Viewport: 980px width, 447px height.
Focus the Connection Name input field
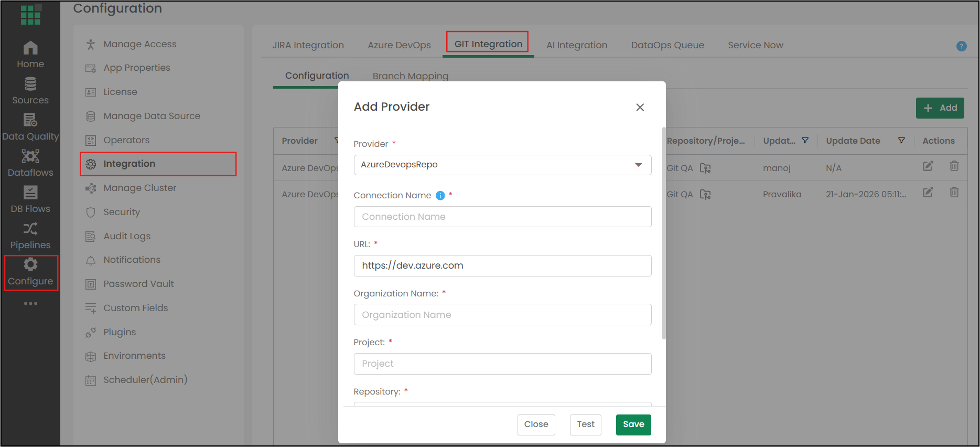[502, 217]
